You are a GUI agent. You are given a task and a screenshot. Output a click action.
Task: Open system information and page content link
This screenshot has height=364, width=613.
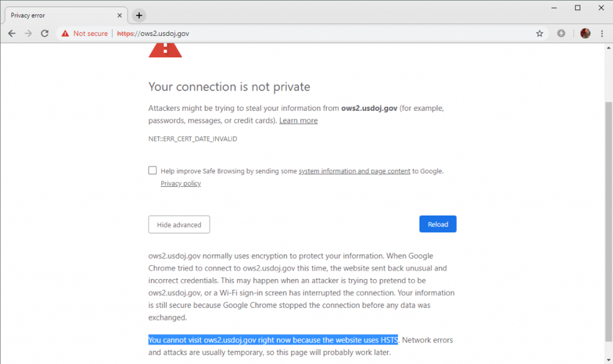pyautogui.click(x=354, y=171)
